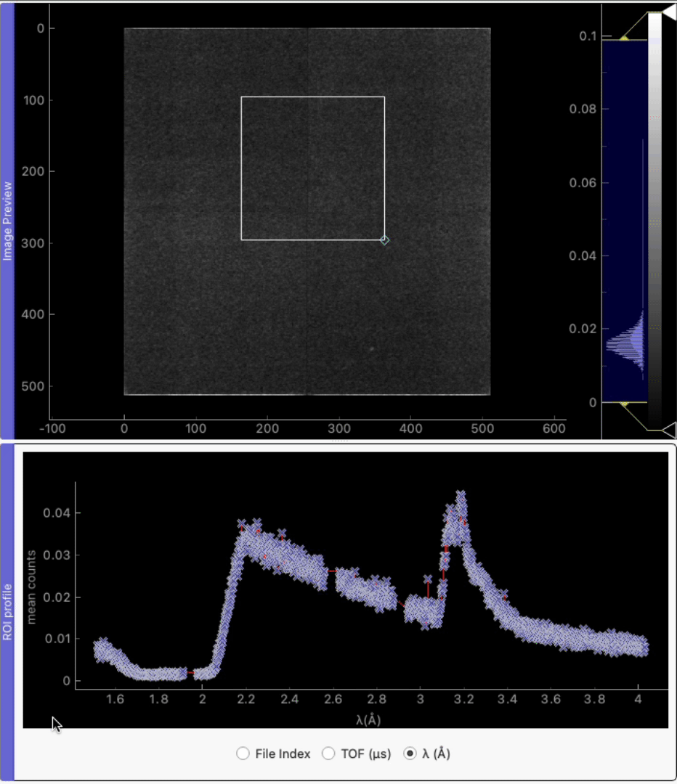Click the topmost data marker of the 3.2 peak

[460, 494]
